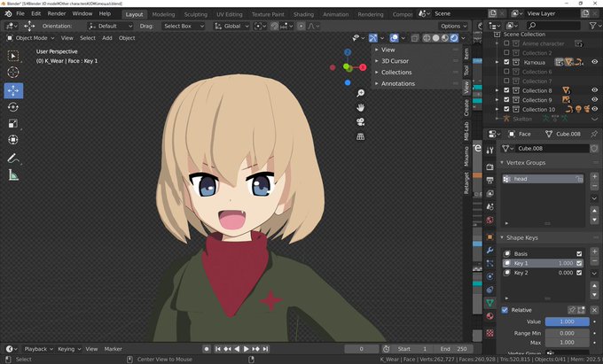Open the Drag Select Box dropdown
The height and width of the screenshot is (364, 603).
[x=183, y=26]
